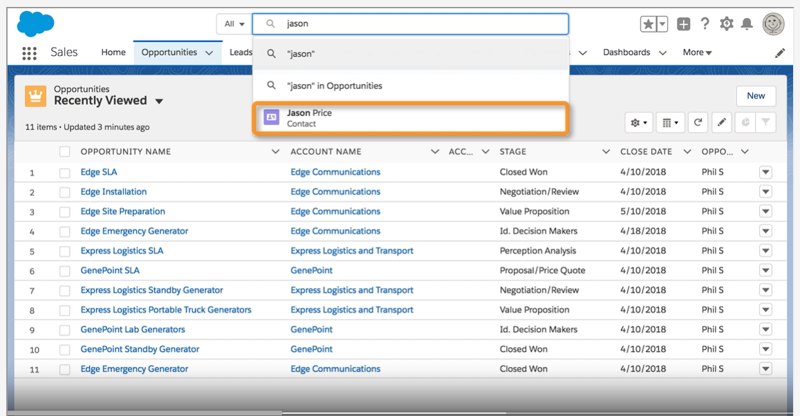The image size is (800, 416).
Task: Open the Display As table menu
Action: click(x=670, y=123)
